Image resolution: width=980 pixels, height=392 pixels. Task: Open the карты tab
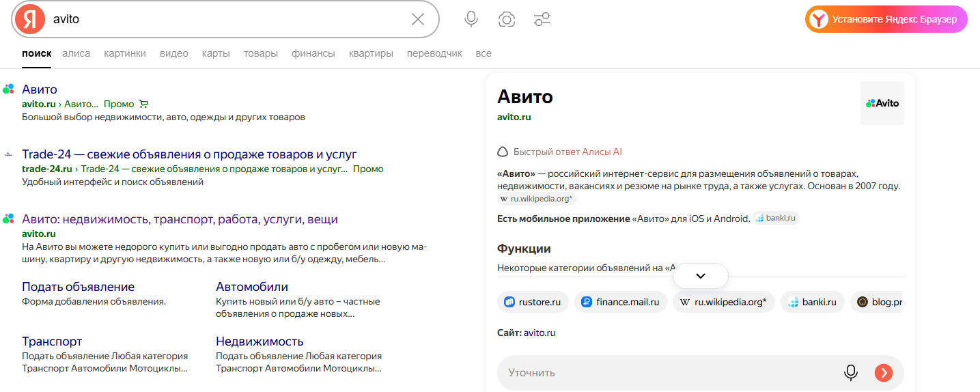click(x=216, y=53)
